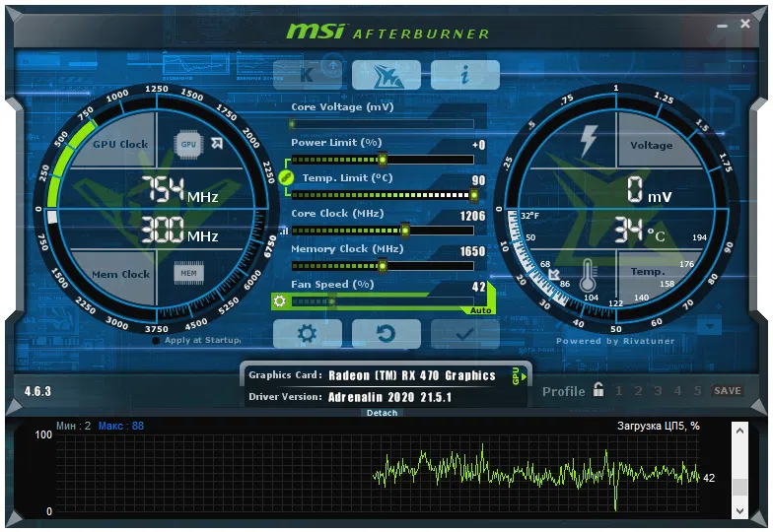Switch GPU with the green GPU arrow

(x=519, y=376)
